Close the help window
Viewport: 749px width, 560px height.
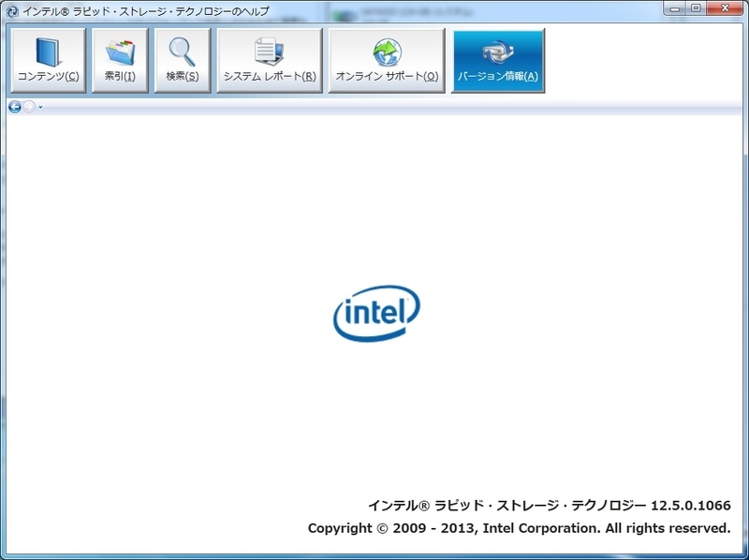[725, 8]
